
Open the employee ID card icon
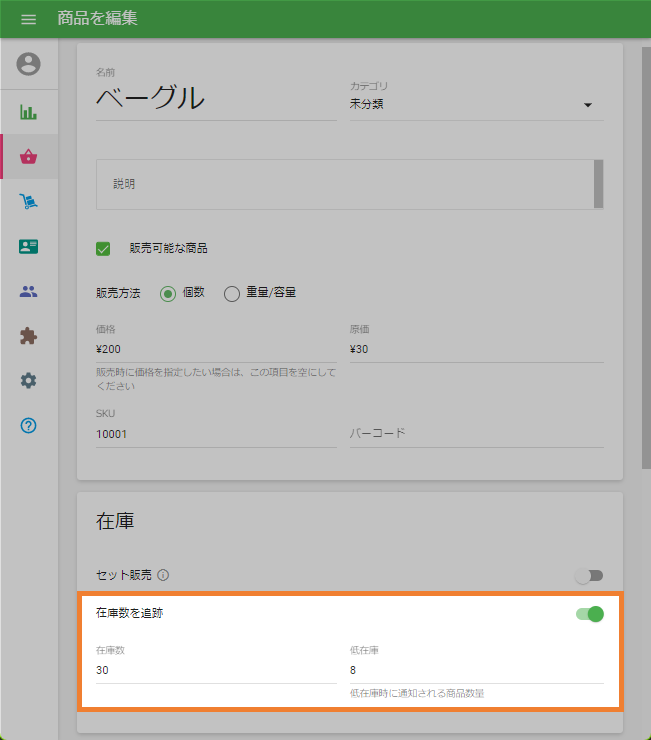28,246
